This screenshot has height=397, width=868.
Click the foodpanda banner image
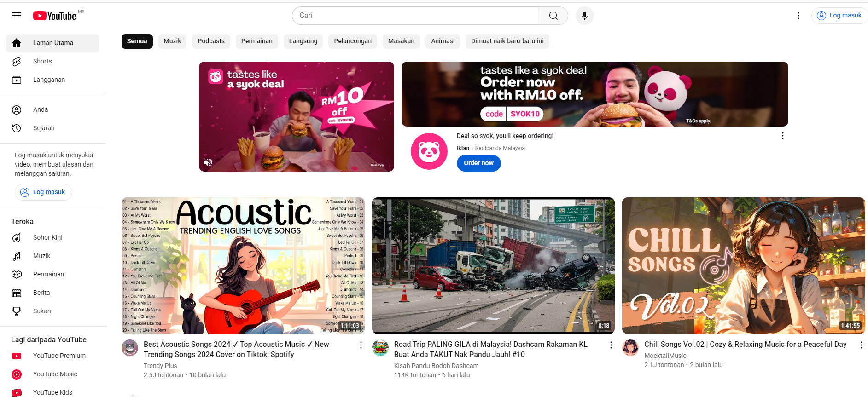pyautogui.click(x=595, y=94)
